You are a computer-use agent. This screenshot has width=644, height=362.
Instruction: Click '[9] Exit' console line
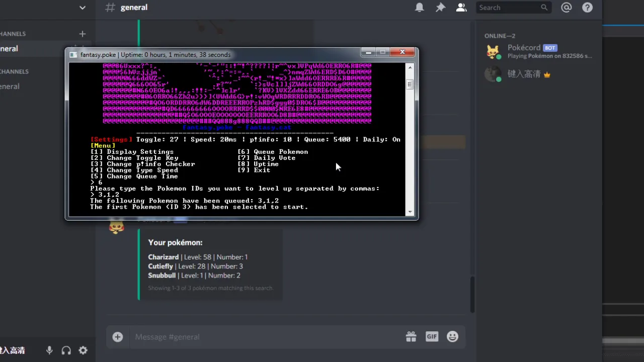(x=254, y=170)
